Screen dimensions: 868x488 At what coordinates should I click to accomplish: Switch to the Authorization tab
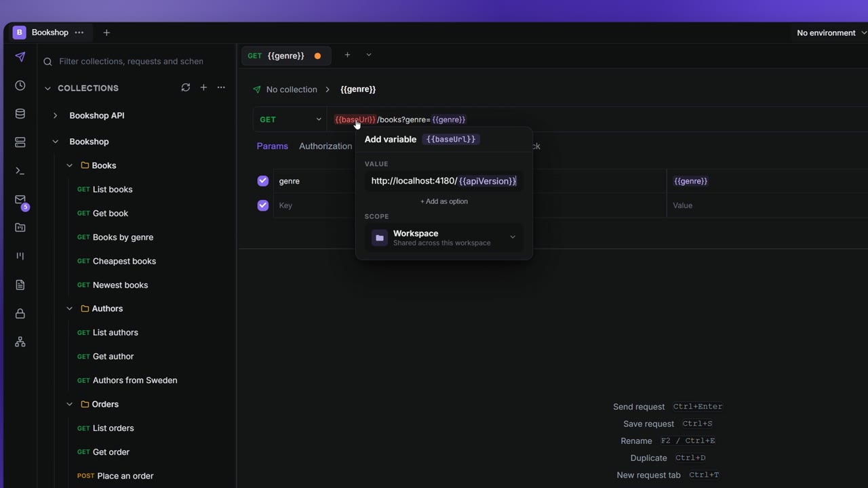pyautogui.click(x=325, y=146)
